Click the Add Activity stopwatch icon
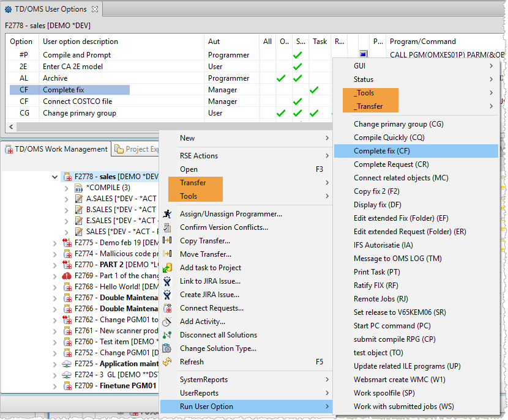This screenshot has height=420, width=508. coord(167,322)
